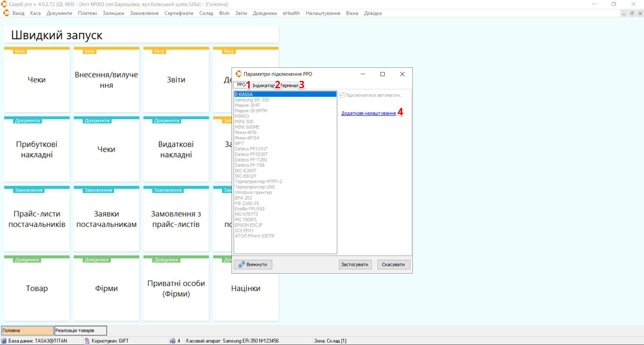The width and height of the screenshot is (644, 345).
Task: Toggle the 'Підключатися автоматич.' checkbox
Action: pyautogui.click(x=342, y=95)
